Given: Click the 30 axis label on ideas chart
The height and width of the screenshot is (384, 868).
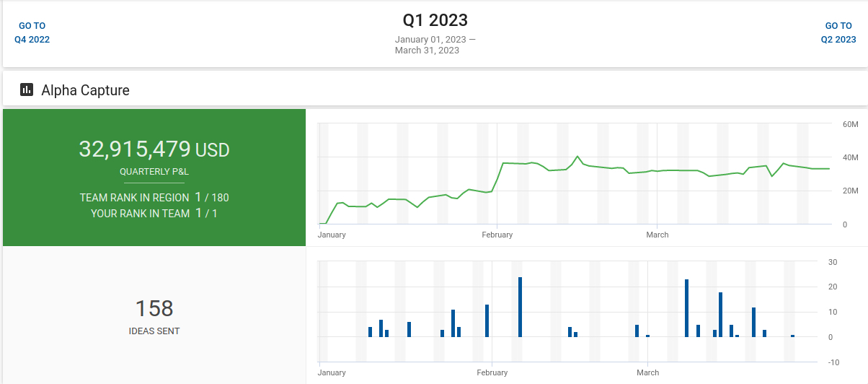Looking at the screenshot, I should [832, 262].
